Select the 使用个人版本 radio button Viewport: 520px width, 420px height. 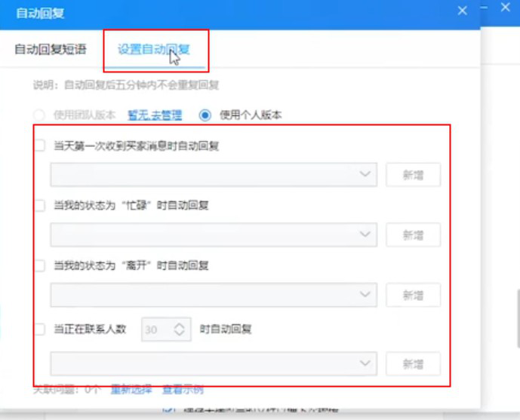click(x=205, y=115)
